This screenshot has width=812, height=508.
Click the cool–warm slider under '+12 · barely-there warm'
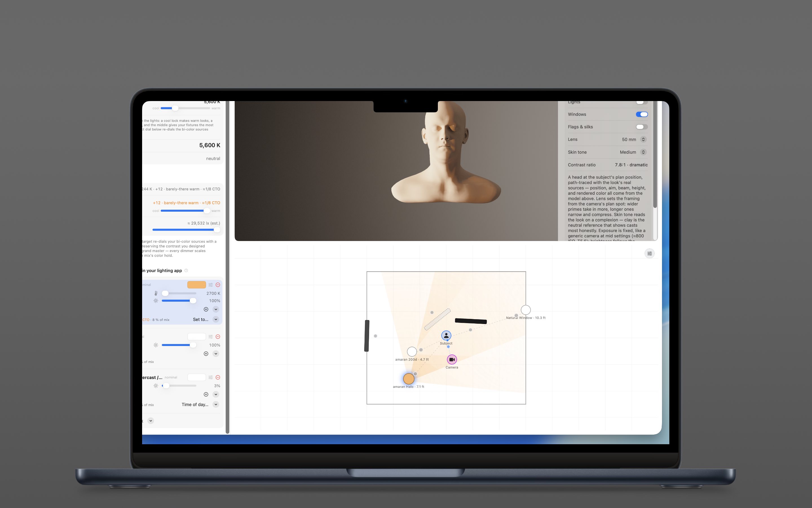pyautogui.click(x=185, y=211)
